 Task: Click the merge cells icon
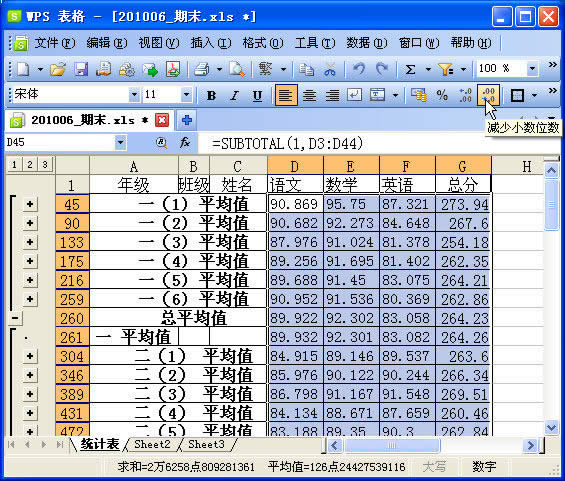click(377, 95)
